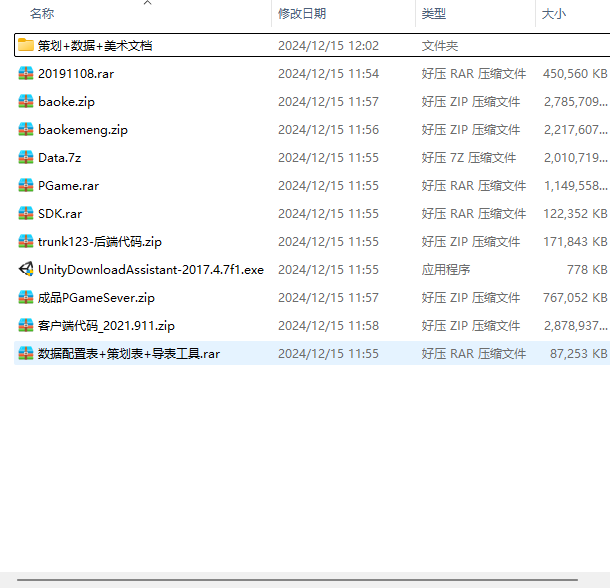Image resolution: width=610 pixels, height=588 pixels.
Task: Select the file name 客户端代码_2021.911.zip
Action: [x=106, y=326]
